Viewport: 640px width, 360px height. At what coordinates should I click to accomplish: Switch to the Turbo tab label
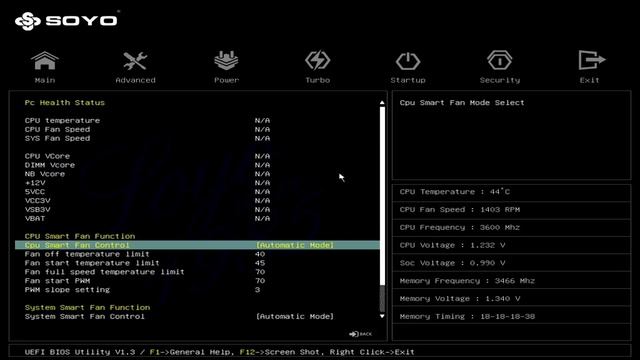pyautogui.click(x=318, y=80)
